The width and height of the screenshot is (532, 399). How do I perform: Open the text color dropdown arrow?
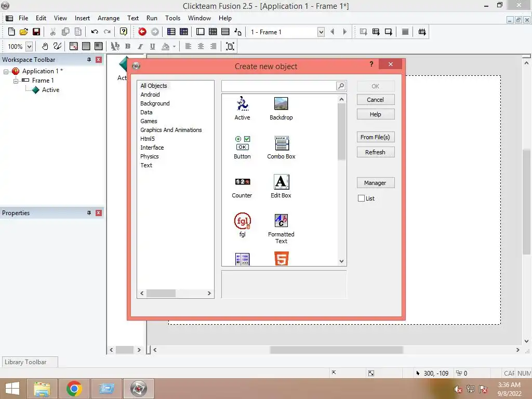pyautogui.click(x=174, y=46)
